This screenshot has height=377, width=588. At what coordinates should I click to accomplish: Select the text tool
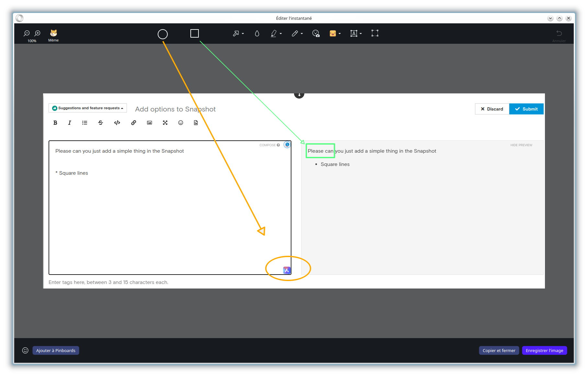pyautogui.click(x=354, y=33)
